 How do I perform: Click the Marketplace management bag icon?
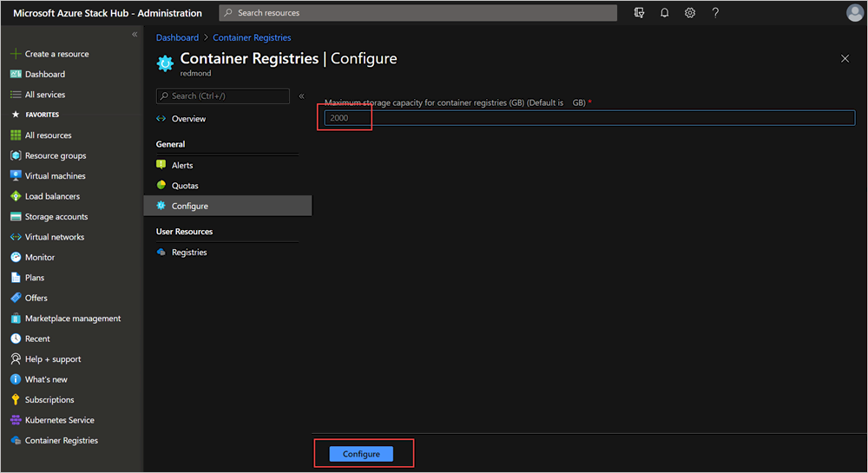click(16, 319)
